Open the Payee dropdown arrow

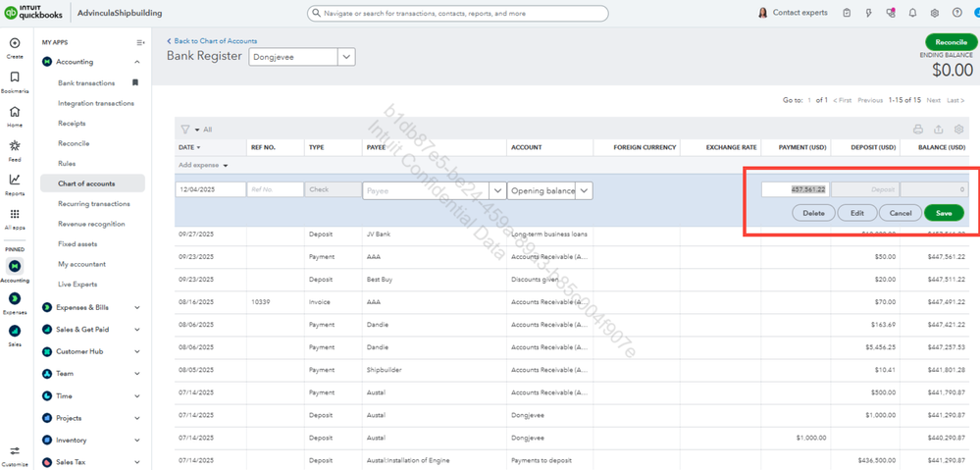point(498,190)
